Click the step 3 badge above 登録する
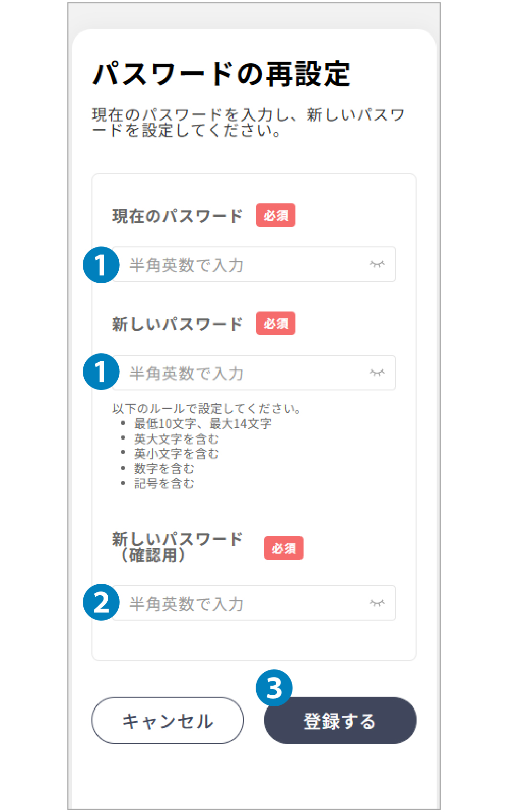The image size is (508, 812). [274, 688]
